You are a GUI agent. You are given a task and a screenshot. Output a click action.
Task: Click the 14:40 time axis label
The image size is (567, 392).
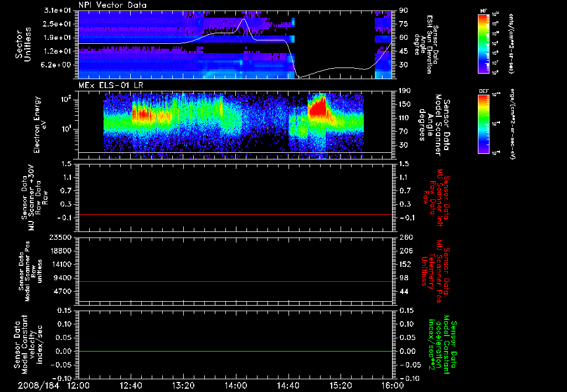[x=288, y=385]
